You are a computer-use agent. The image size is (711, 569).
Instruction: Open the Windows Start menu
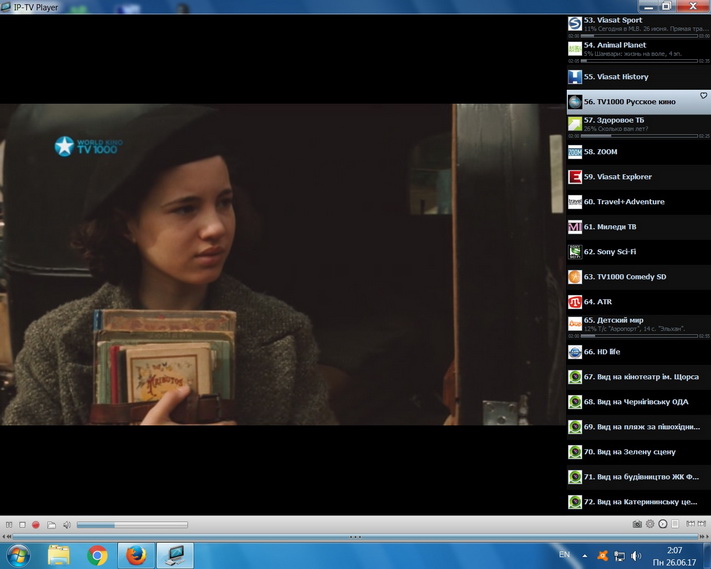pyautogui.click(x=18, y=555)
